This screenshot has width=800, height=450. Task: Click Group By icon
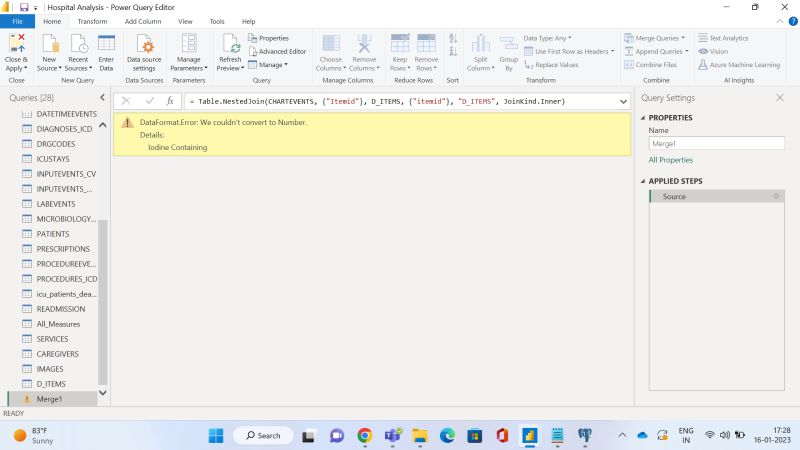point(509,44)
